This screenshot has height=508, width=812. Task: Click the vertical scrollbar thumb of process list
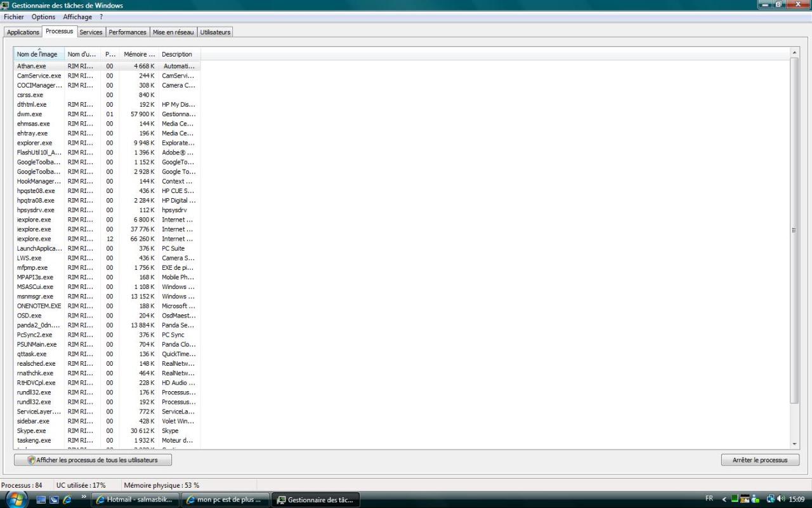pyautogui.click(x=794, y=230)
